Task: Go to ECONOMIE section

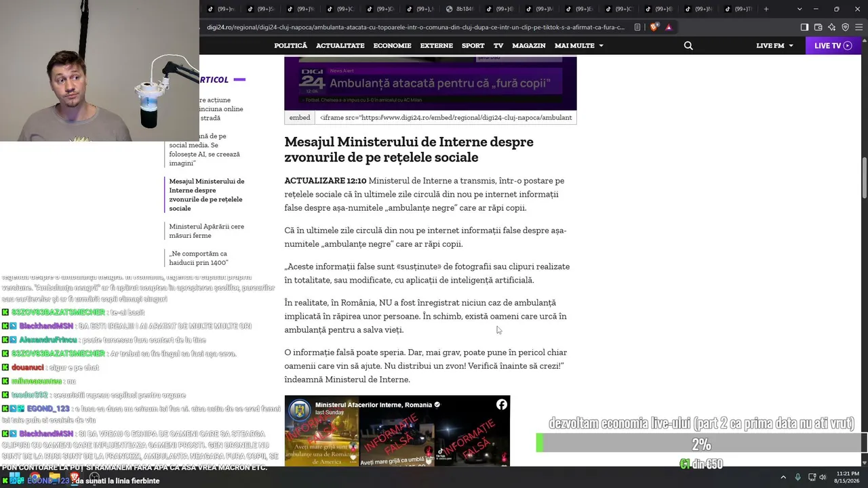Action: click(x=393, y=45)
